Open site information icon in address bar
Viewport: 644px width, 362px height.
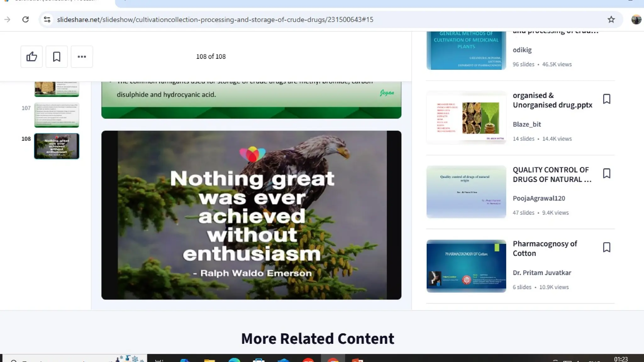pos(47,19)
